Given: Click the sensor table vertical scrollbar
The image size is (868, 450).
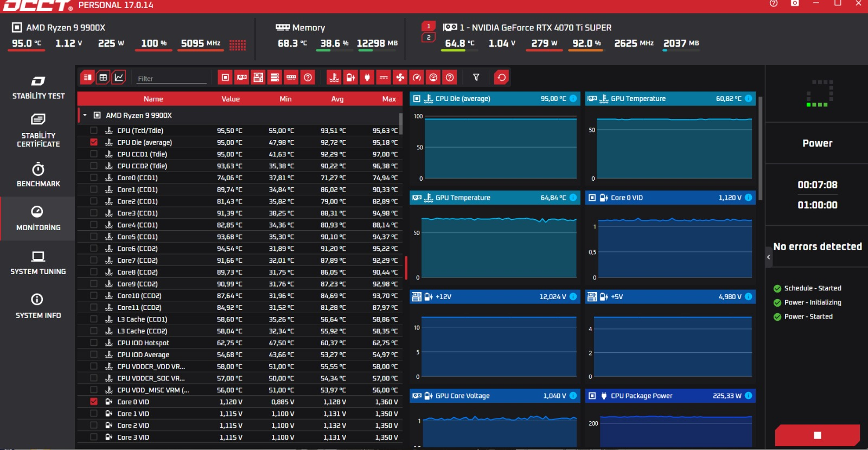Looking at the screenshot, I should click(401, 124).
